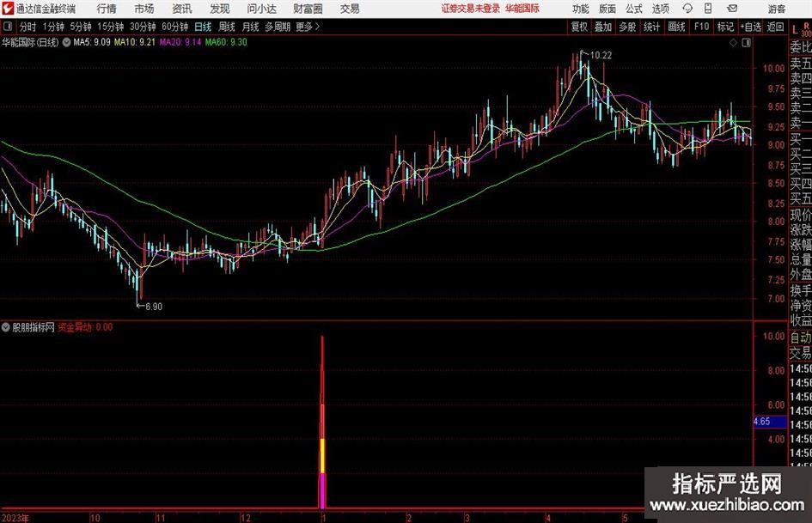Select the 日线 daily tab
The image size is (812, 523).
203,27
